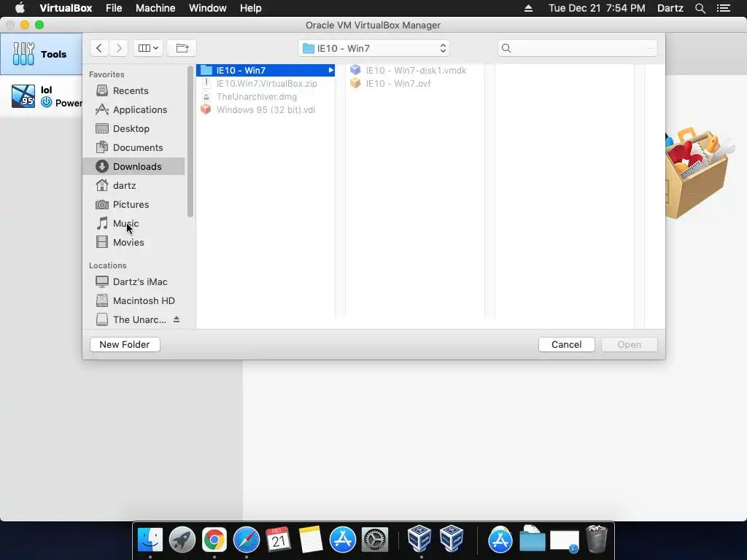Select Downloads in the sidebar
The height and width of the screenshot is (560, 747).
pos(133,166)
